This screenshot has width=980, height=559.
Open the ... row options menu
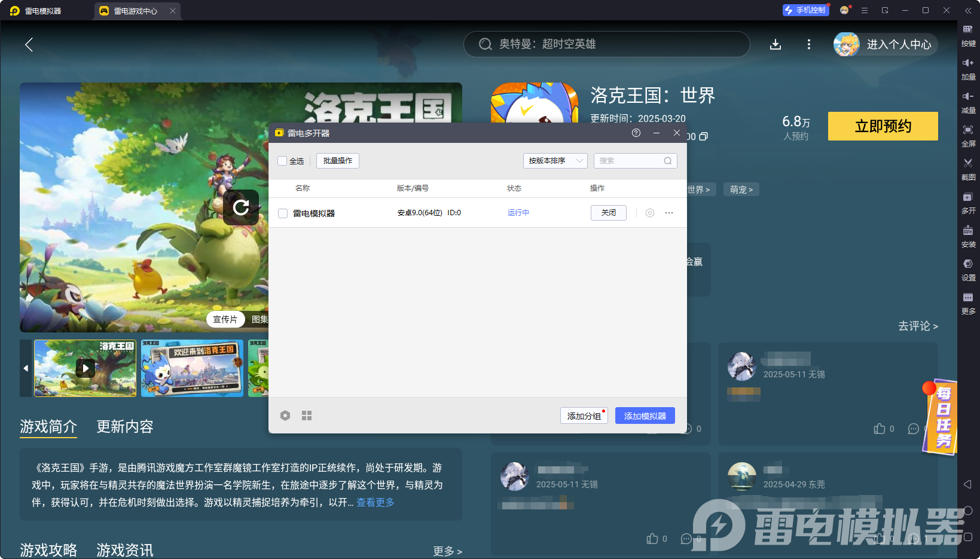(668, 213)
